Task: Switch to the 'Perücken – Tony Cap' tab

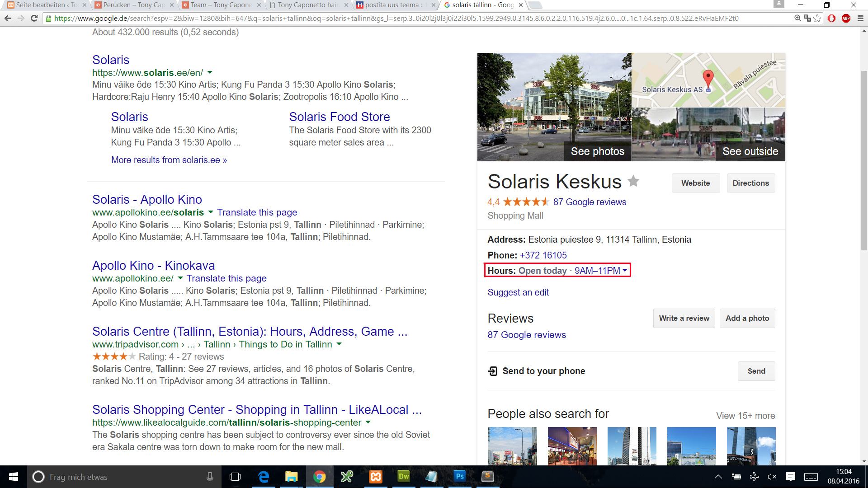Action: (134, 5)
